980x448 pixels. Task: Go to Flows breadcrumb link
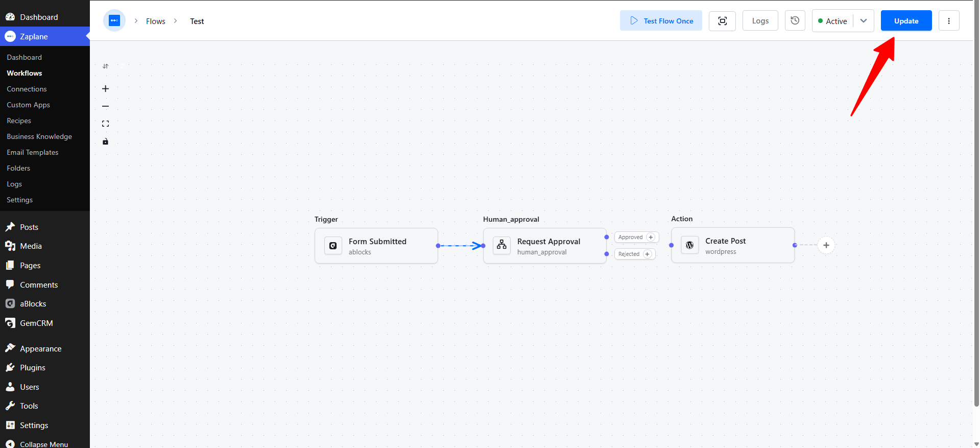[155, 21]
